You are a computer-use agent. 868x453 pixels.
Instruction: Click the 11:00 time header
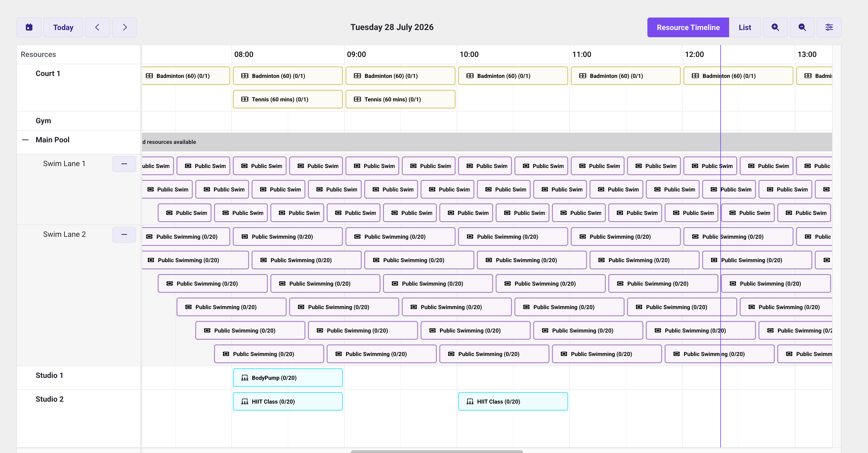click(581, 54)
